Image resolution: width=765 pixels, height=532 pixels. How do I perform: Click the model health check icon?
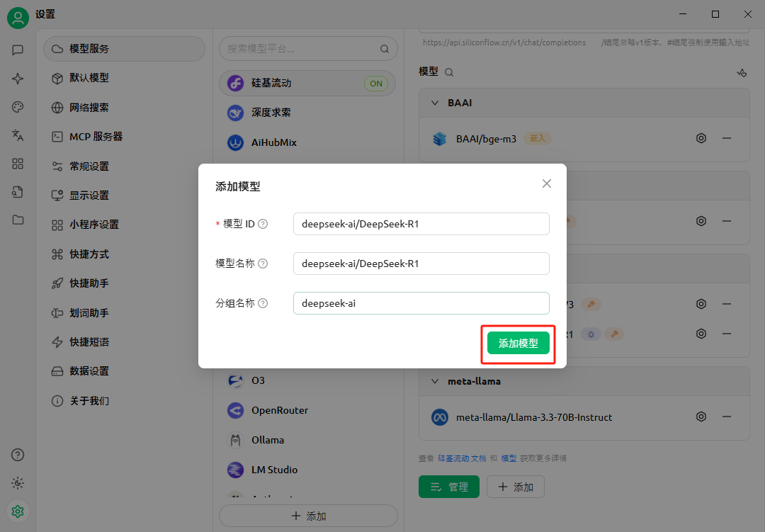click(x=742, y=73)
